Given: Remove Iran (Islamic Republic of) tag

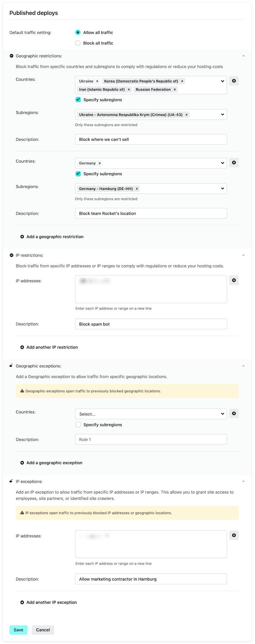Looking at the screenshot, I should (129, 90).
